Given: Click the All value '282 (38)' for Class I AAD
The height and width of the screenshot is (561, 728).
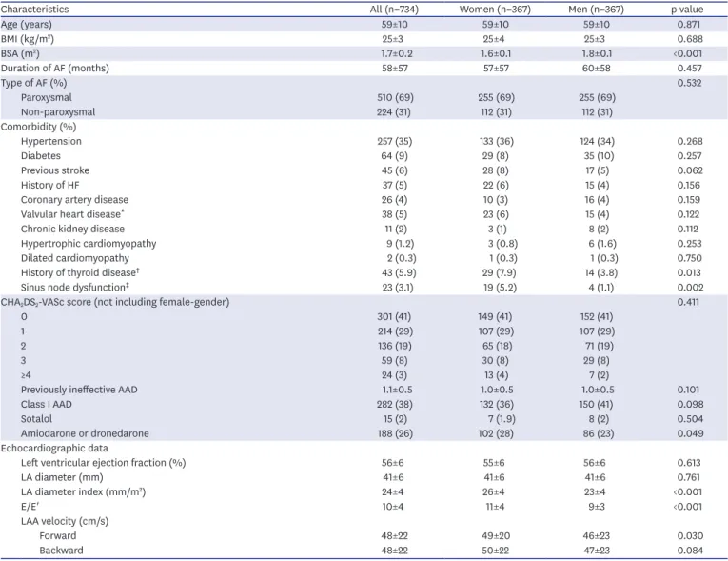Looking at the screenshot, I should point(395,405).
